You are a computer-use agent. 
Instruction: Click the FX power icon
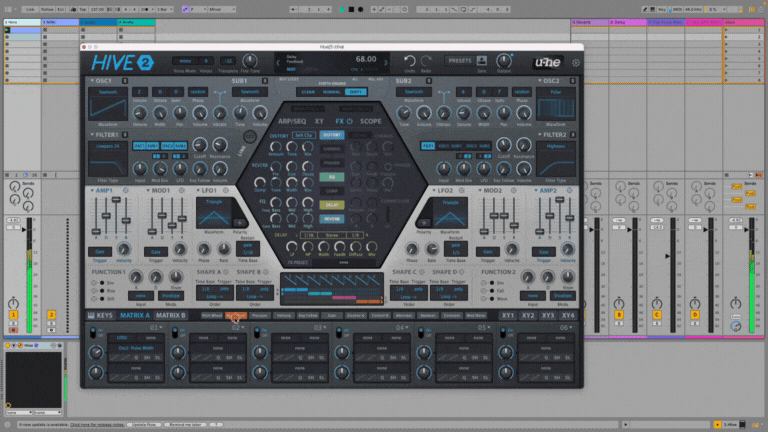[350, 121]
